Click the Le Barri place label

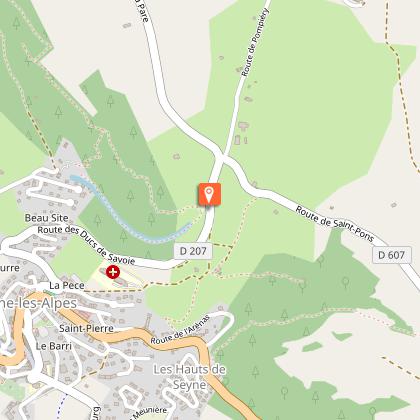click(54, 346)
